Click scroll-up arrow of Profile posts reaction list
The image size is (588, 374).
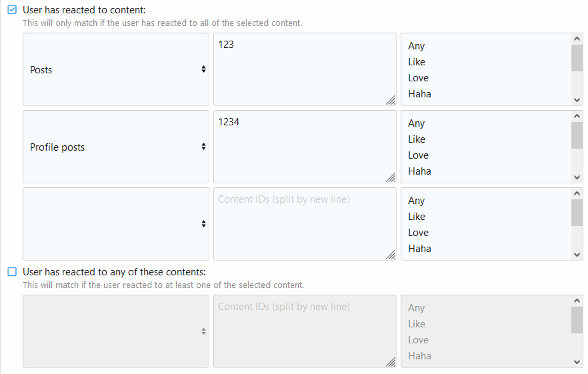(577, 117)
